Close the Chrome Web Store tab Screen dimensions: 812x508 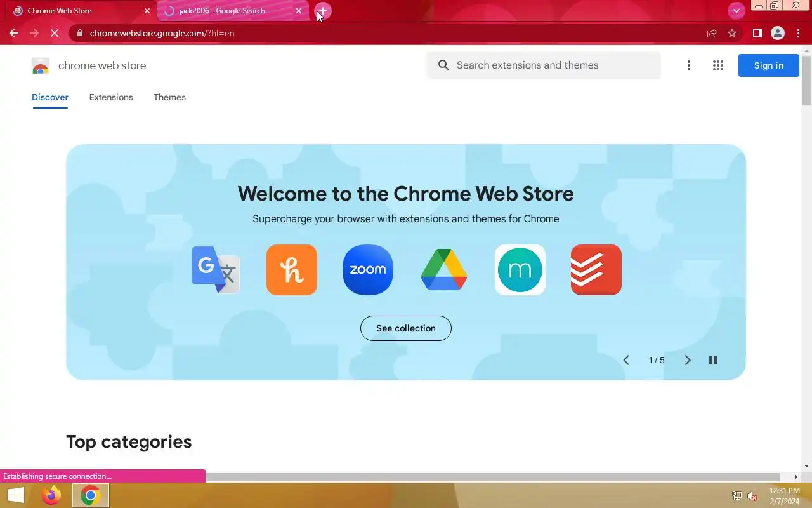(x=147, y=11)
